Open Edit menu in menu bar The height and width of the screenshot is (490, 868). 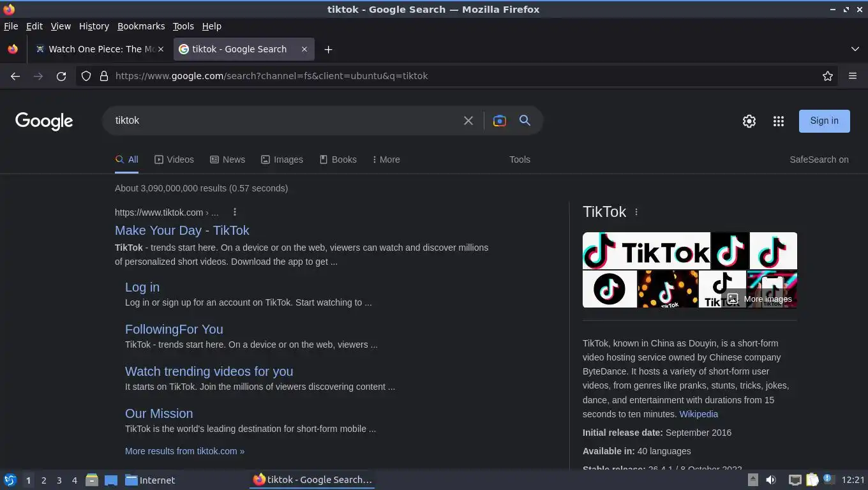coord(34,26)
